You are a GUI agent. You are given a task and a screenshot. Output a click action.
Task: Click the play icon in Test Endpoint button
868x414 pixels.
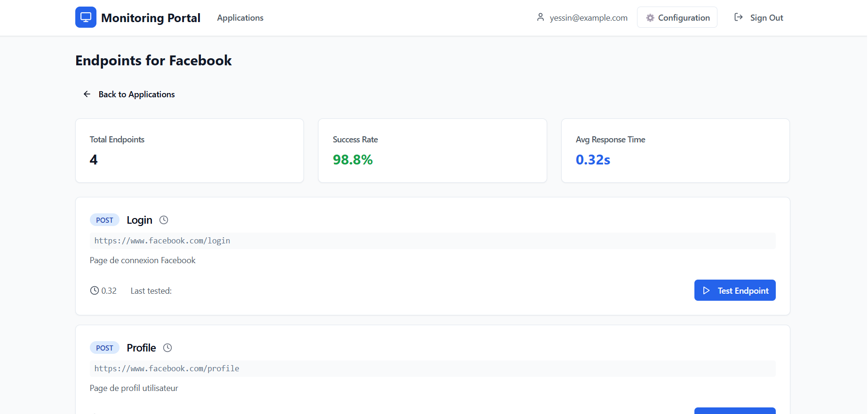pos(706,291)
